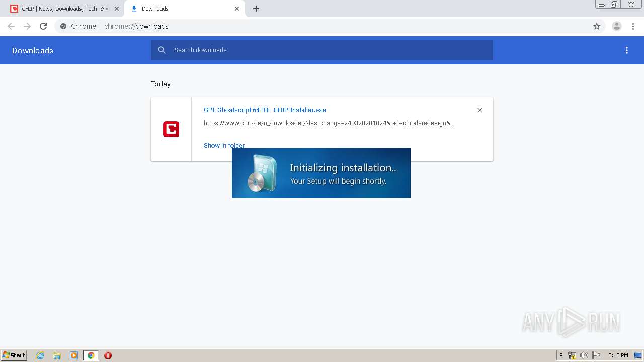Click the red CHIP file icon
The width and height of the screenshot is (644, 362).
171,129
